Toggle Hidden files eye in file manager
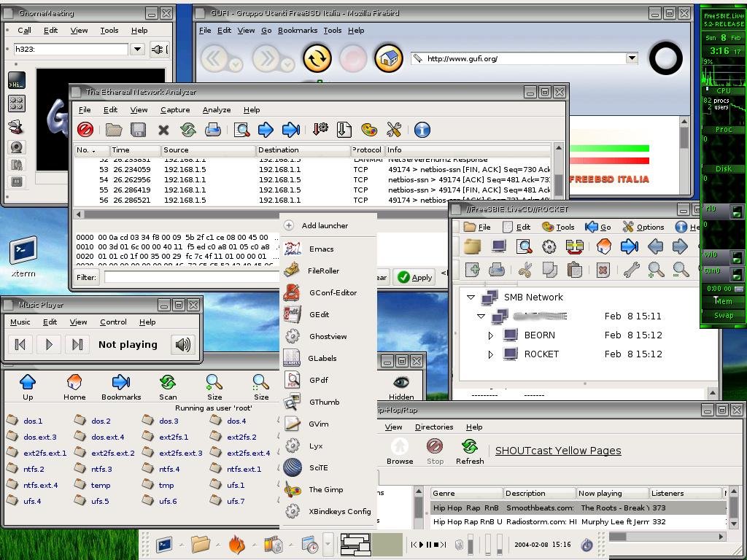Screen dimensions: 747x560 coord(401,387)
